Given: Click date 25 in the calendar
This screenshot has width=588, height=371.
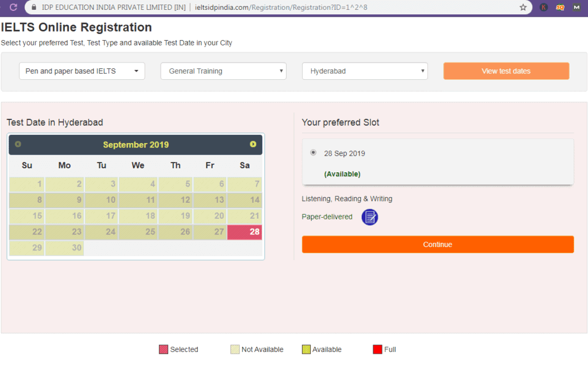Looking at the screenshot, I should click(x=138, y=232).
